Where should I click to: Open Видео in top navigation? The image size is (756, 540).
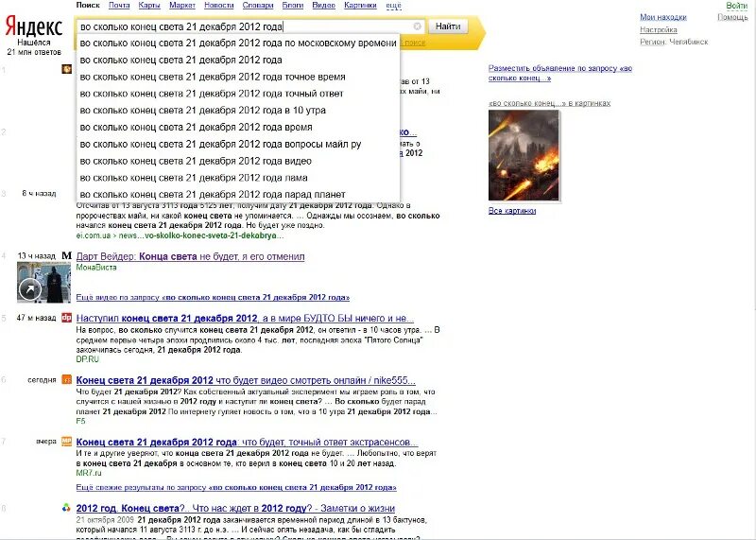[323, 6]
